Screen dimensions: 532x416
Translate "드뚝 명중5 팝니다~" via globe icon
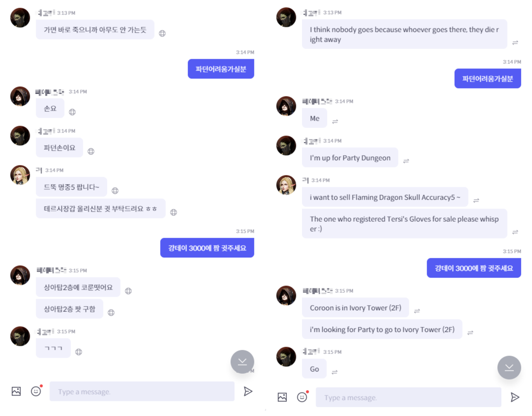[x=115, y=190]
